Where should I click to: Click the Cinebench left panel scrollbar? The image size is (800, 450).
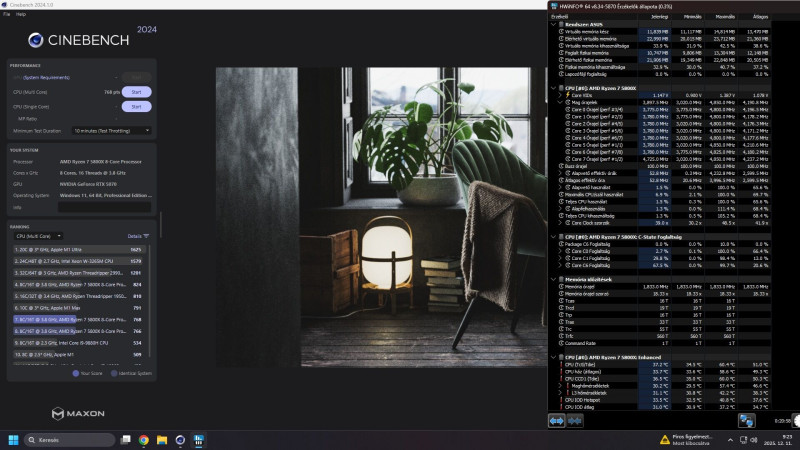pyautogui.click(x=161, y=224)
